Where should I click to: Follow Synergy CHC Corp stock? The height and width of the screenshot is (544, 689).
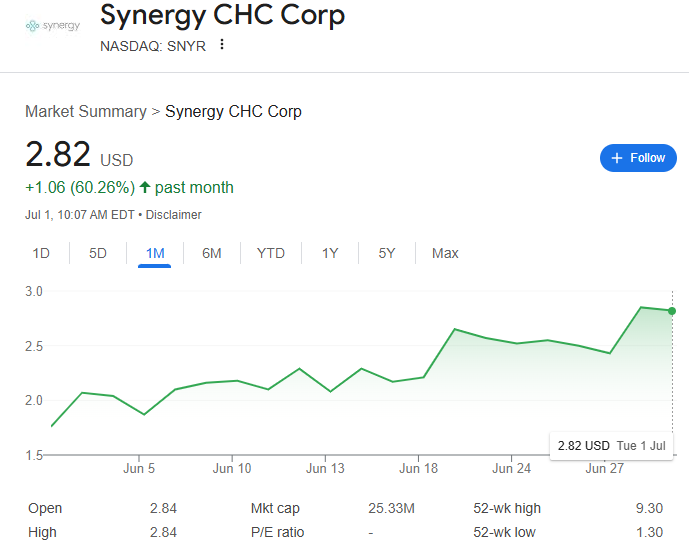tap(638, 158)
